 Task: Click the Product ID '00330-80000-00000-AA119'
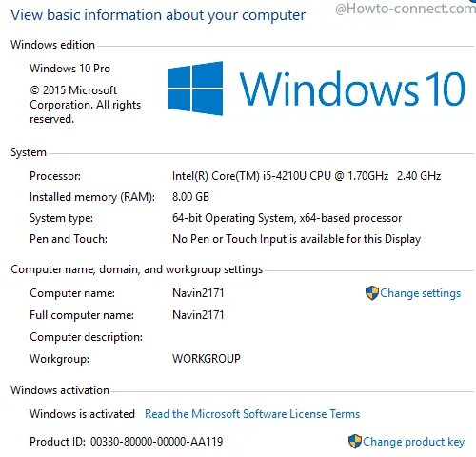pyautogui.click(x=157, y=442)
